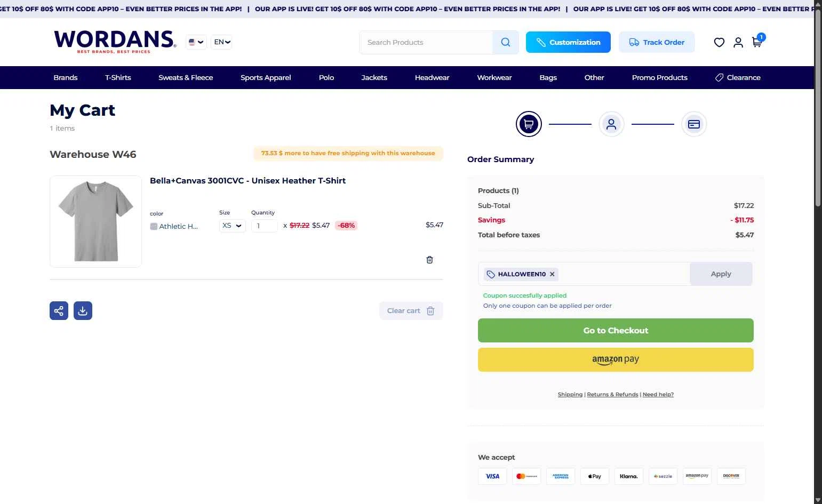The image size is (822, 504).
Task: Click the Athletic Heather color swatch
Action: (154, 226)
